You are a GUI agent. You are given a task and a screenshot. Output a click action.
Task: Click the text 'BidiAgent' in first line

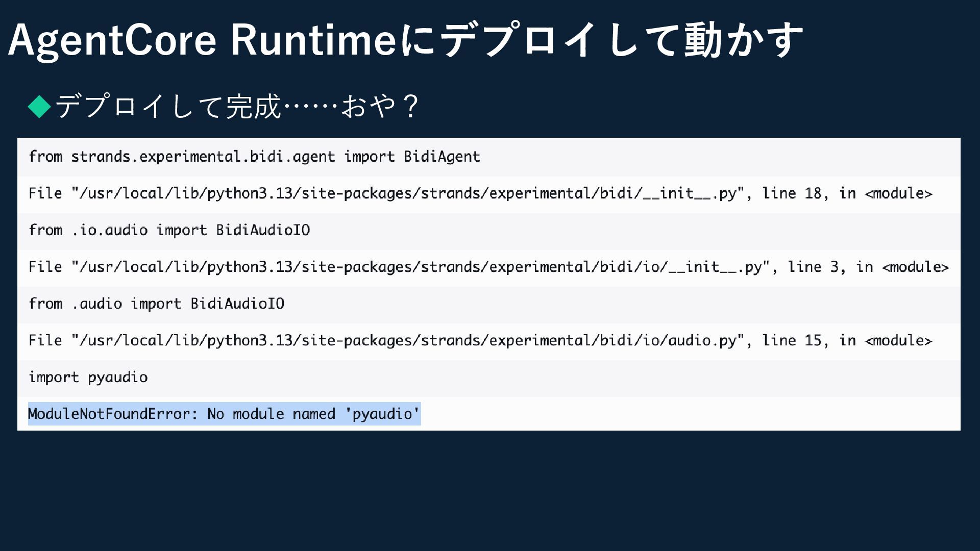[442, 157]
